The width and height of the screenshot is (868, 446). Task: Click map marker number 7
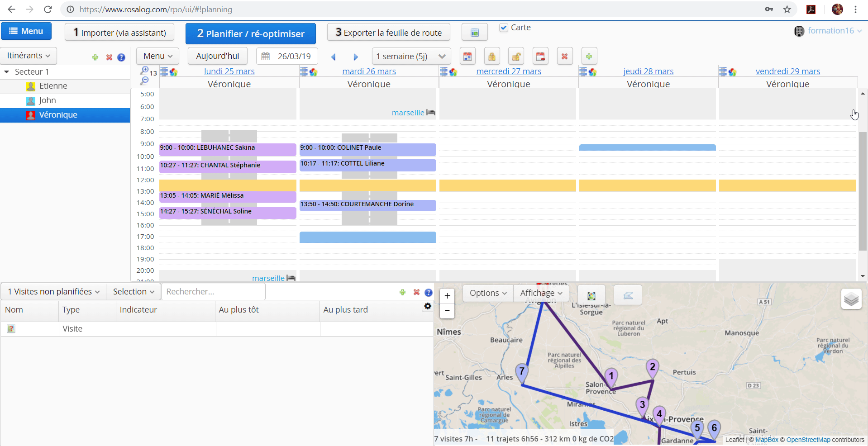pos(522,373)
